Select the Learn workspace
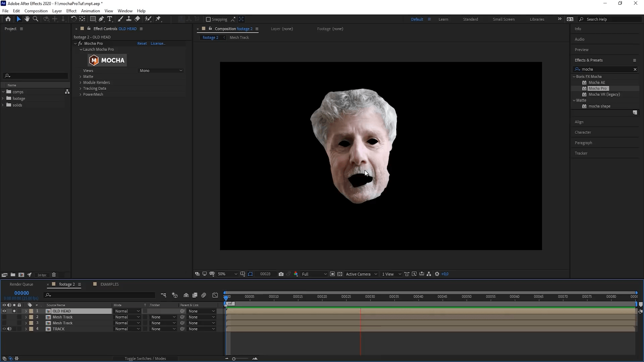 (443, 19)
